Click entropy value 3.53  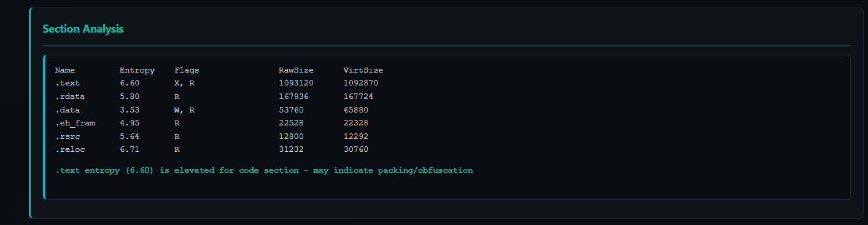[x=130, y=109]
